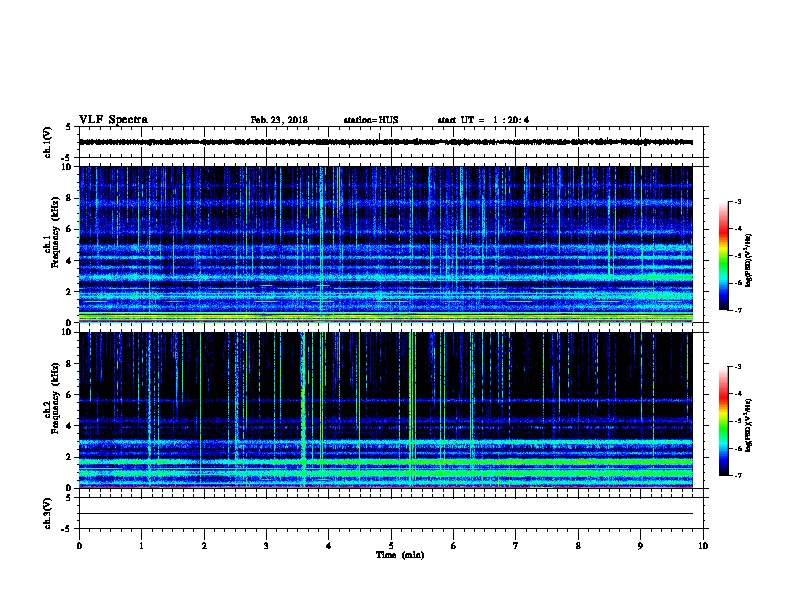Click the ch.2 spectrogram color scale bar
The width and height of the screenshot is (792, 612).
pos(724,421)
